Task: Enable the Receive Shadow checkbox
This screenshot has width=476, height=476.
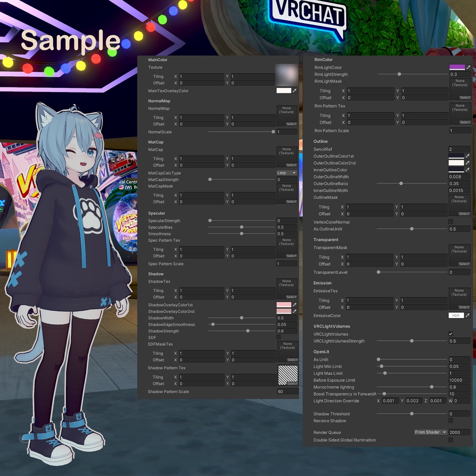Action: pos(450,420)
